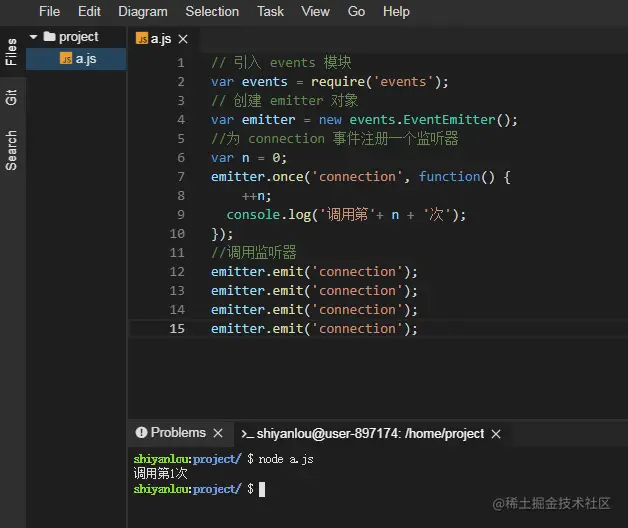Screen dimensions: 628x528
Task: Click the Problems warning icon
Action: [141, 432]
